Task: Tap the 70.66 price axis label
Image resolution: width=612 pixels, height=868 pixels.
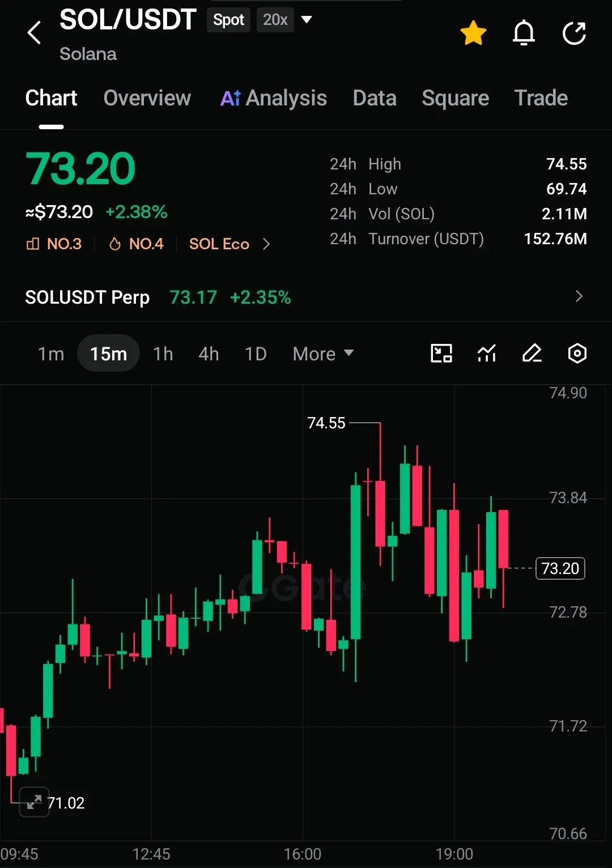Action: click(x=568, y=833)
